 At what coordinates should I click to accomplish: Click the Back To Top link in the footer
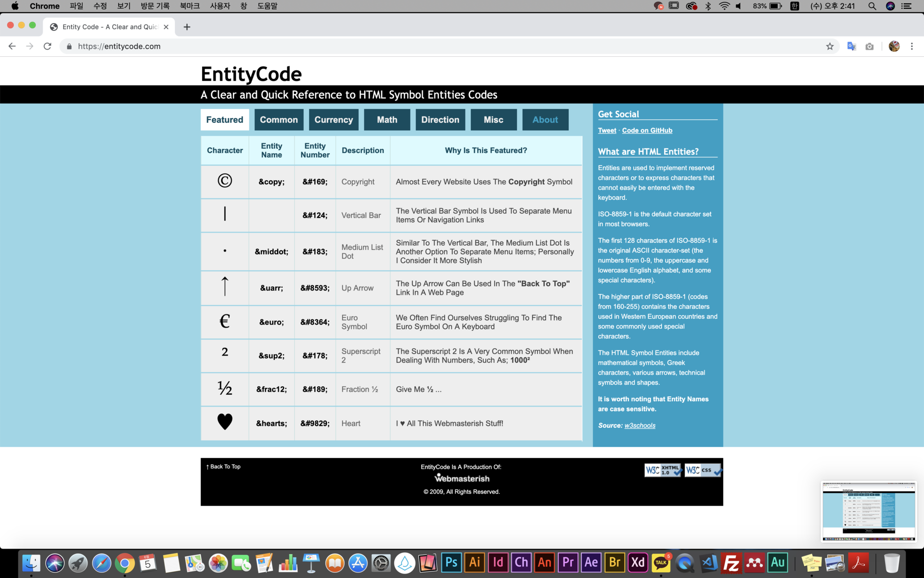[x=223, y=466]
